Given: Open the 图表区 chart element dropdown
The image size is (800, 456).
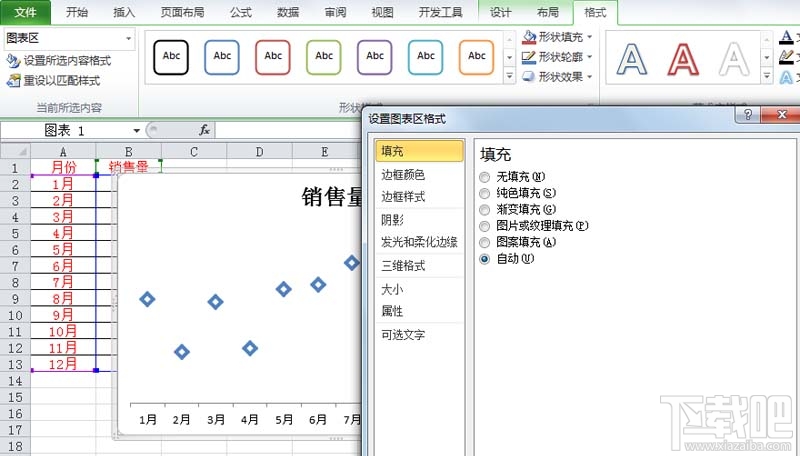Looking at the screenshot, I should click(x=129, y=38).
